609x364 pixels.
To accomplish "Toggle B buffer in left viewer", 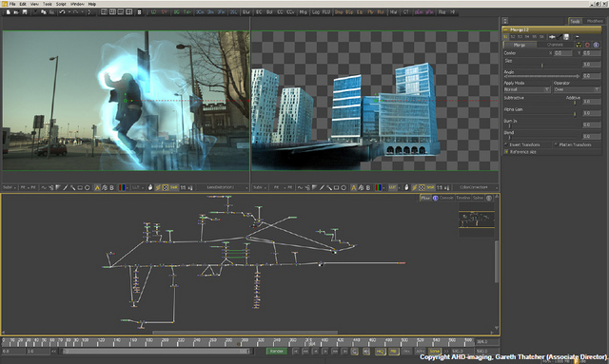I will (x=111, y=187).
